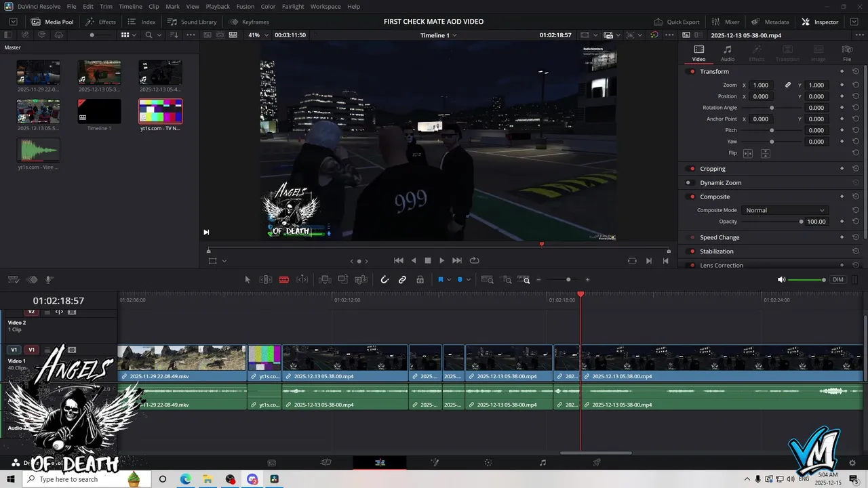Open the Playback menu
The width and height of the screenshot is (868, 488).
point(218,6)
